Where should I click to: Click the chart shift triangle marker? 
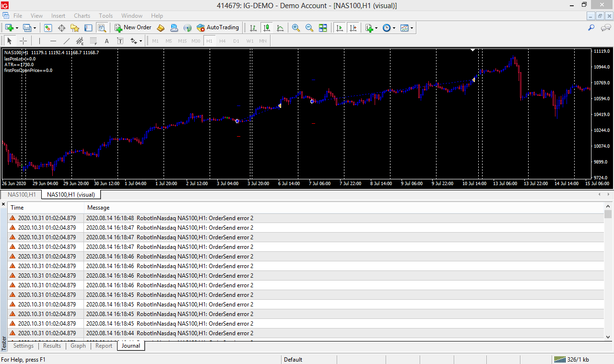(x=473, y=50)
